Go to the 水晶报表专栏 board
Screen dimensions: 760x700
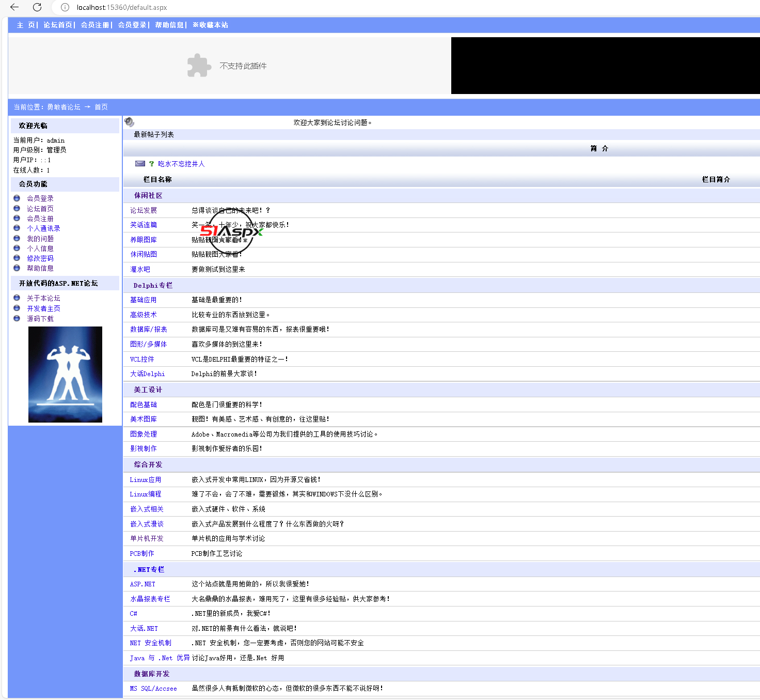(x=150, y=599)
